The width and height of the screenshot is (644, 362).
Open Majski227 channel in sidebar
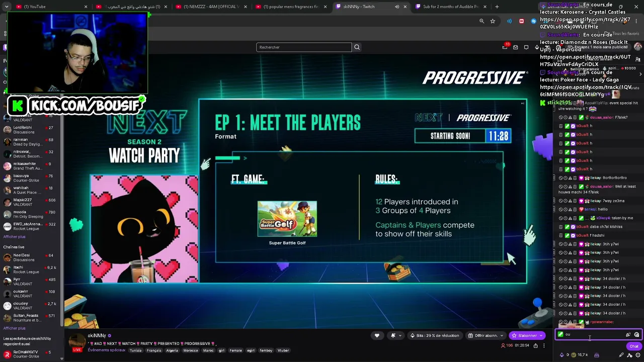[x=30, y=202]
